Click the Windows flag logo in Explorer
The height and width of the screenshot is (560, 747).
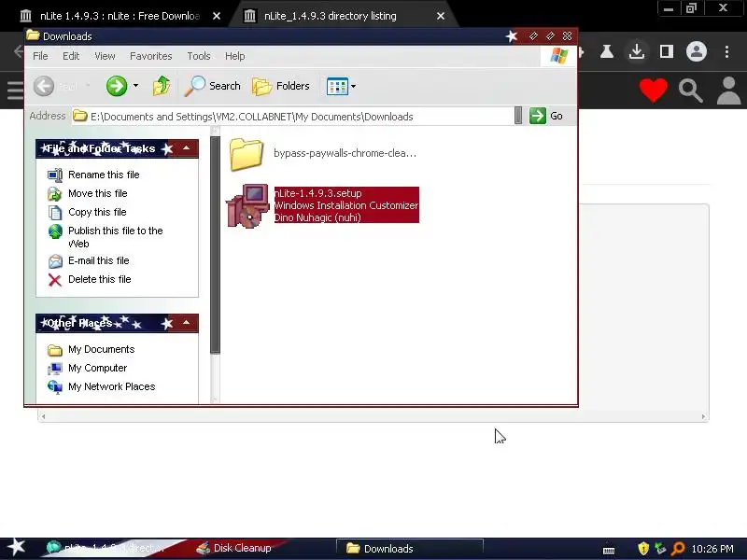coord(558,56)
